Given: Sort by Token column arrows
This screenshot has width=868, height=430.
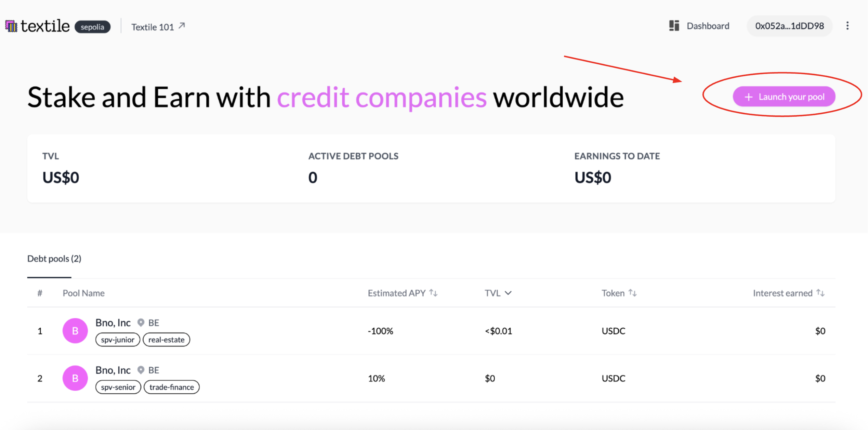Looking at the screenshot, I should click(632, 293).
